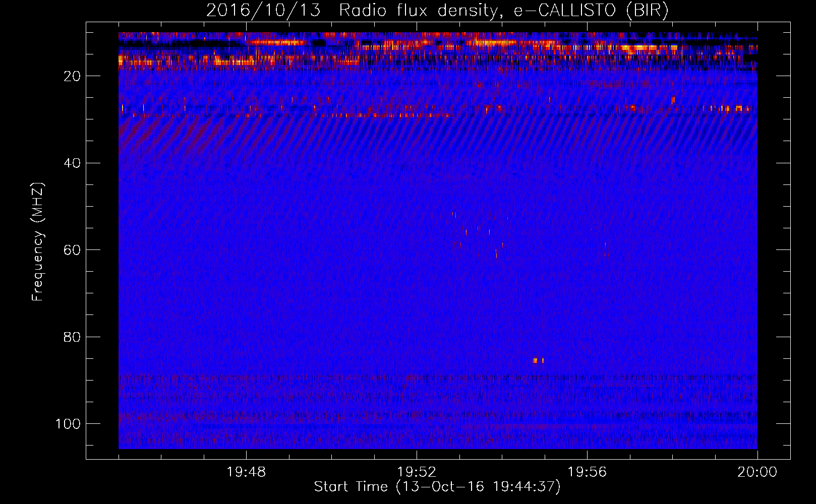Click the '20:00' time tick label
This screenshot has height=504, width=816.
coord(757,472)
